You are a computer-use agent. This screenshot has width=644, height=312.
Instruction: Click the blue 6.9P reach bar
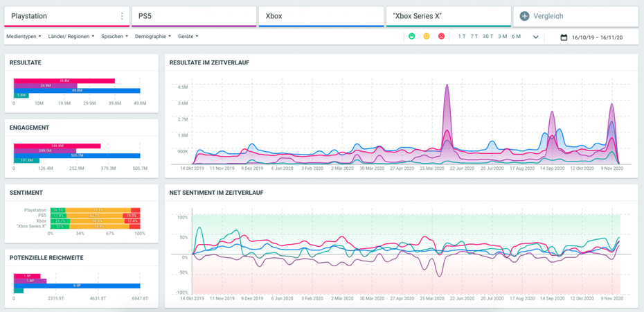pos(77,286)
